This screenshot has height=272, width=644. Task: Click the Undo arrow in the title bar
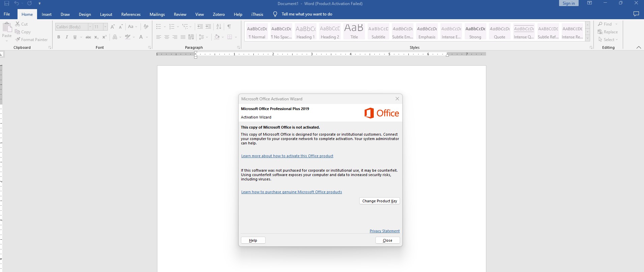(17, 3)
